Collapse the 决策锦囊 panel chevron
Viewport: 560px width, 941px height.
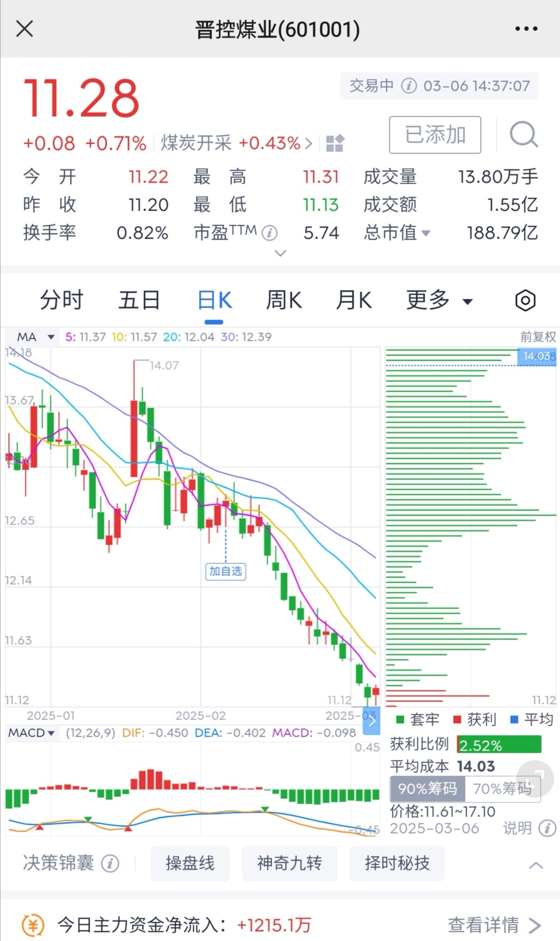[x=536, y=865]
